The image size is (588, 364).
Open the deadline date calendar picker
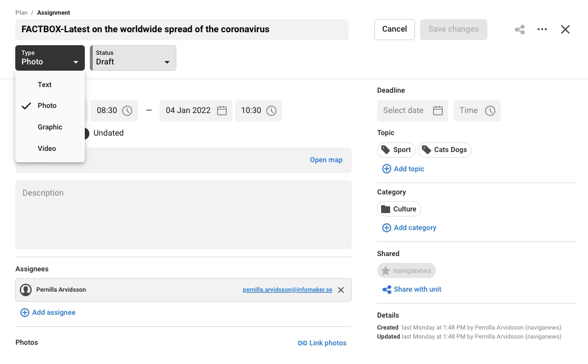(x=438, y=111)
